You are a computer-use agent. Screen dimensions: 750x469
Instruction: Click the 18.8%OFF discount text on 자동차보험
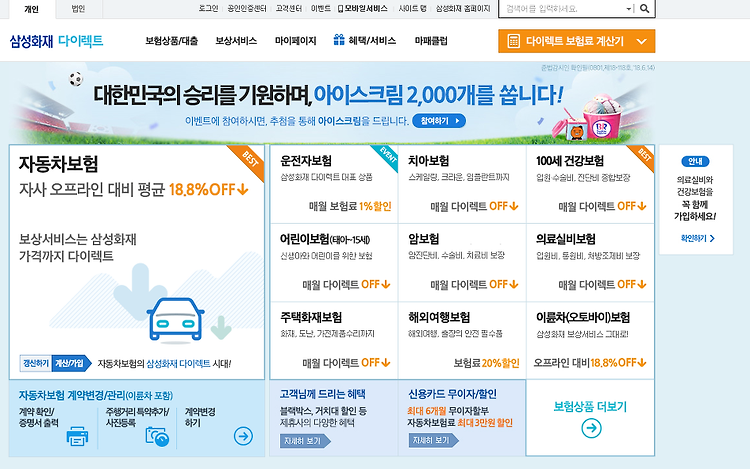click(209, 190)
